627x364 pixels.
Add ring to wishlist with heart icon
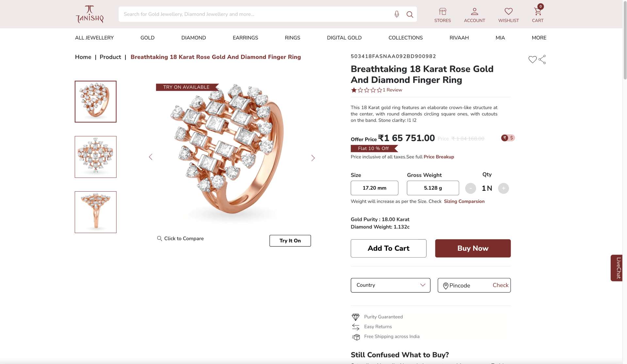532,59
